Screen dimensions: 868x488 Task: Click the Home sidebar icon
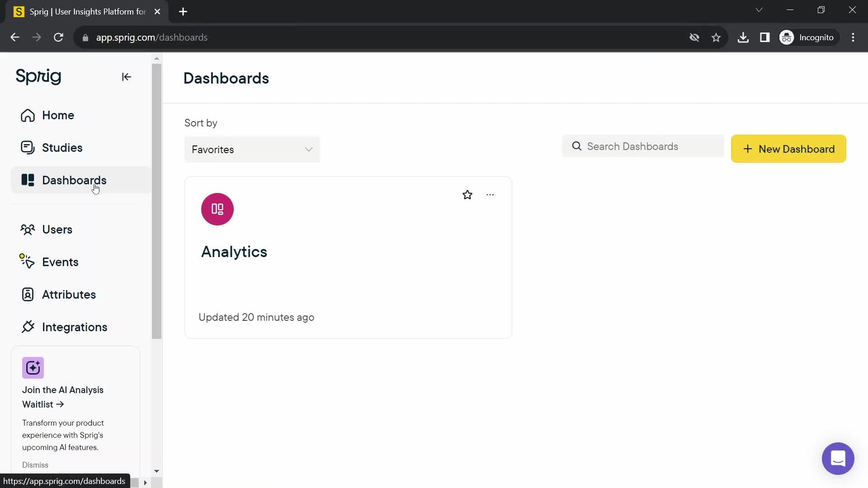(x=28, y=114)
